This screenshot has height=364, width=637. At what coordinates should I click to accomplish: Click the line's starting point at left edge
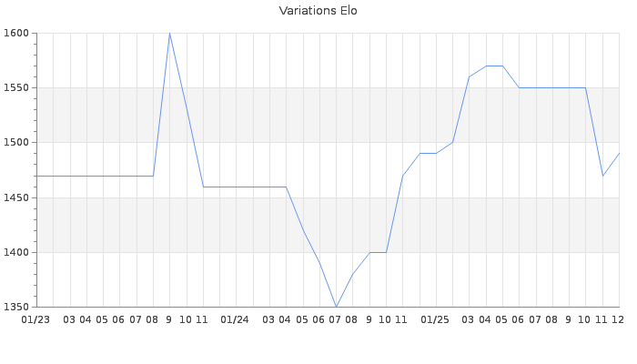coord(36,176)
